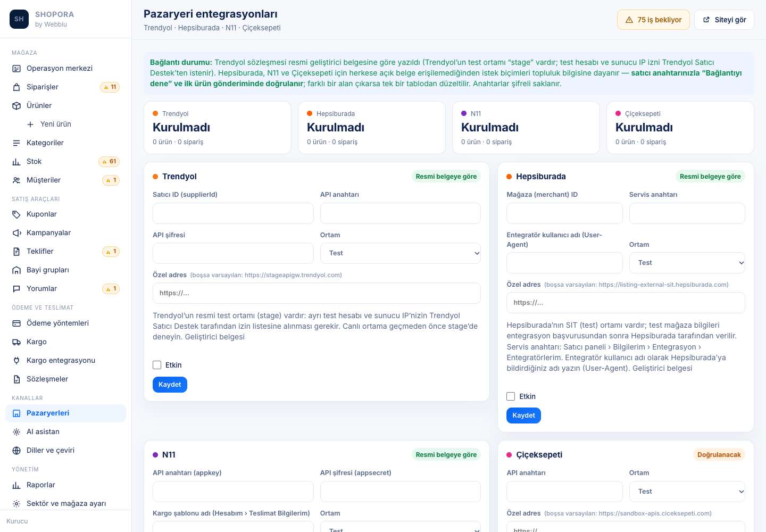Select the Kargo truck icon
Screen dimensions: 766x532
click(16, 342)
